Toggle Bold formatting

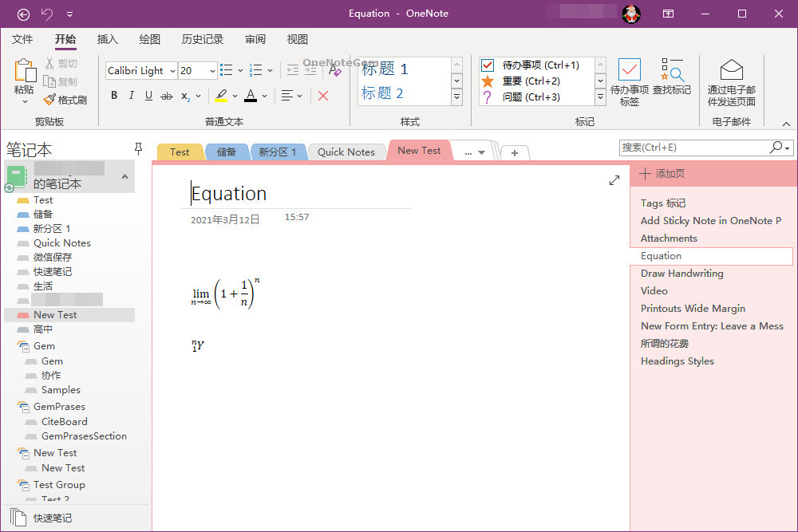[x=114, y=96]
